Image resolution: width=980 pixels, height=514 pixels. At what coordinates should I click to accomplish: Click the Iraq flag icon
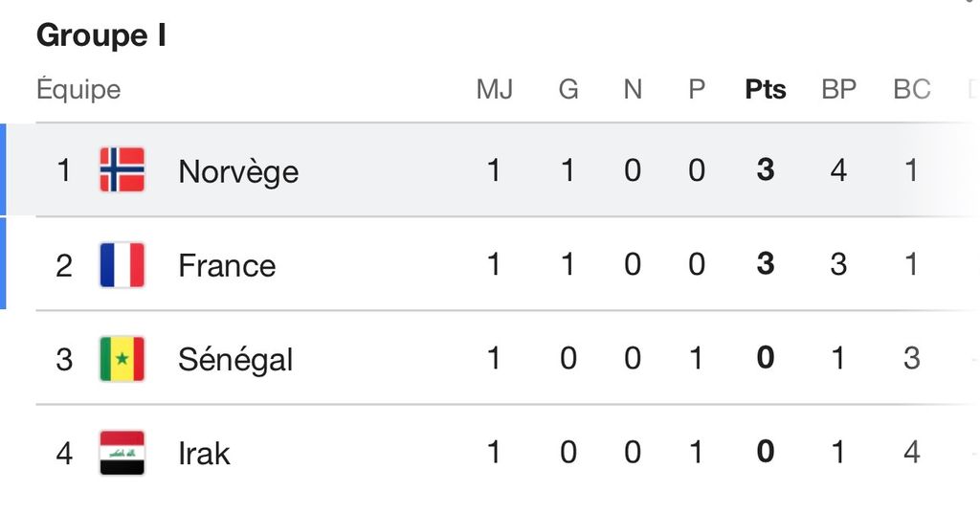click(122, 453)
